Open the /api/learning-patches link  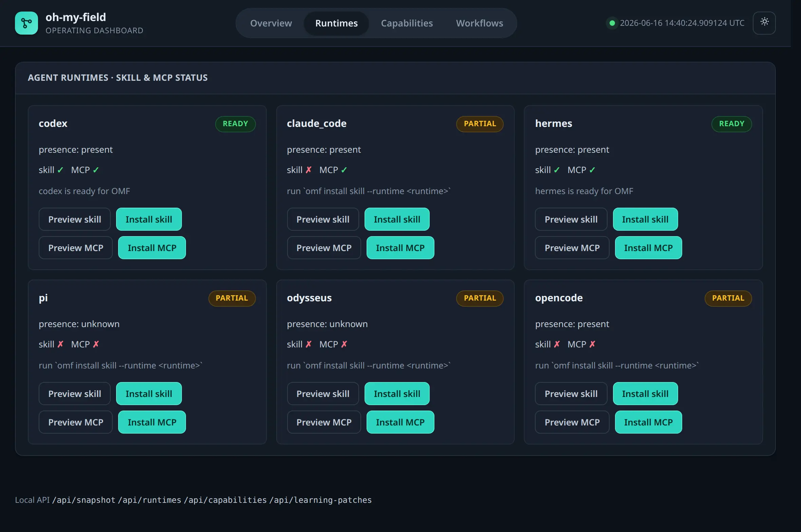[320, 500]
